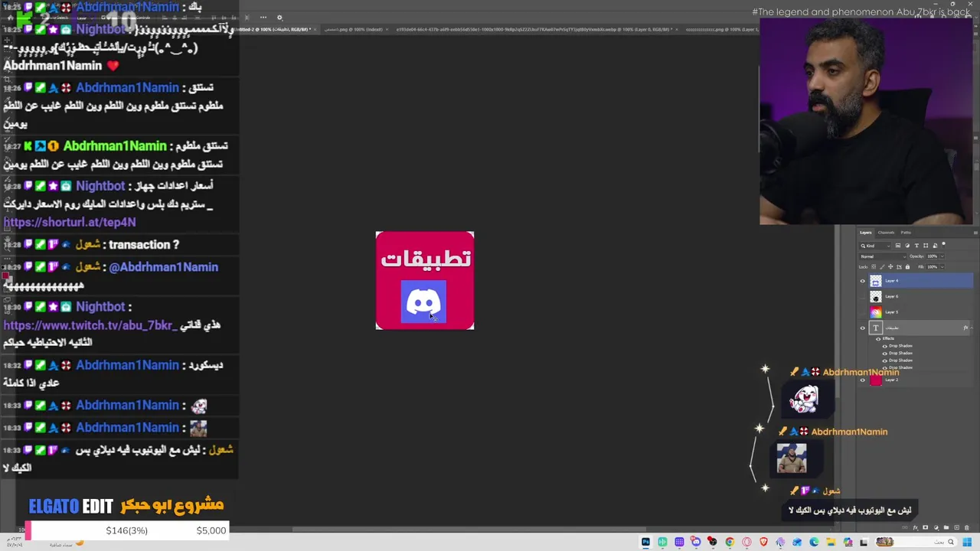The width and height of the screenshot is (980, 551).
Task: Open Opera browser from the taskbar
Action: (746, 542)
